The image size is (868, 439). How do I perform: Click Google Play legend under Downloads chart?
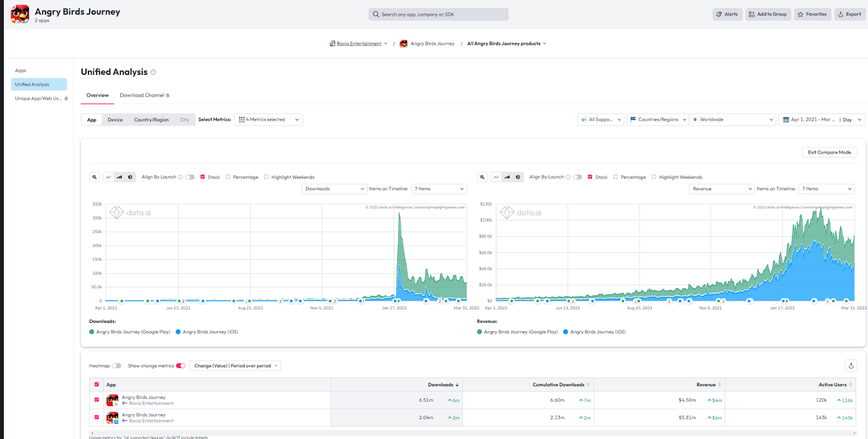coord(130,332)
